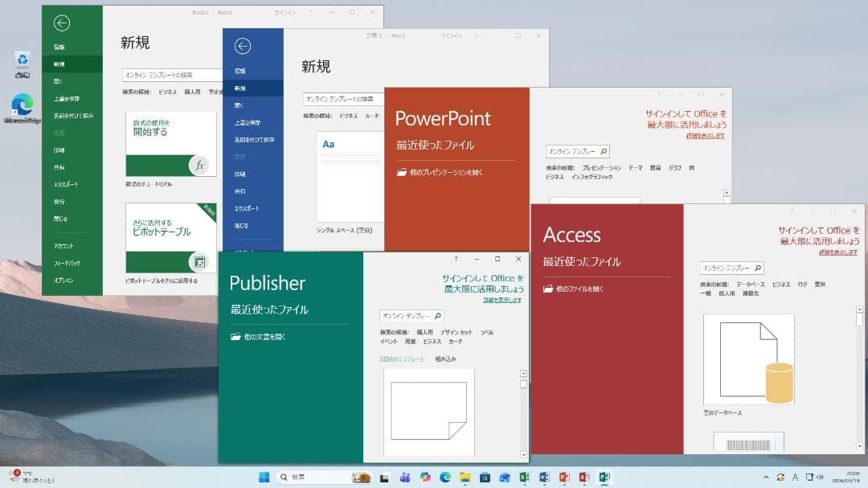Open File Explorer from the taskbar
Screen dimensions: 868x488
[465, 478]
